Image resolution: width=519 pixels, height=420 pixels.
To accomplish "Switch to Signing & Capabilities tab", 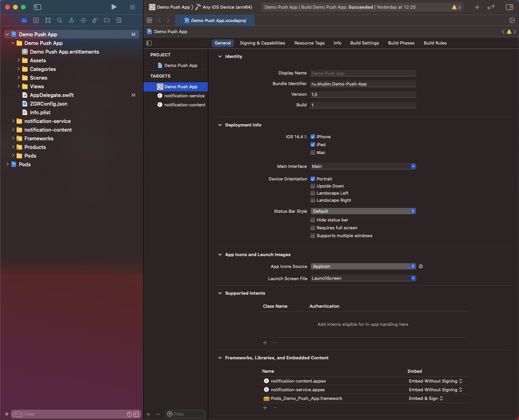I will coord(262,43).
